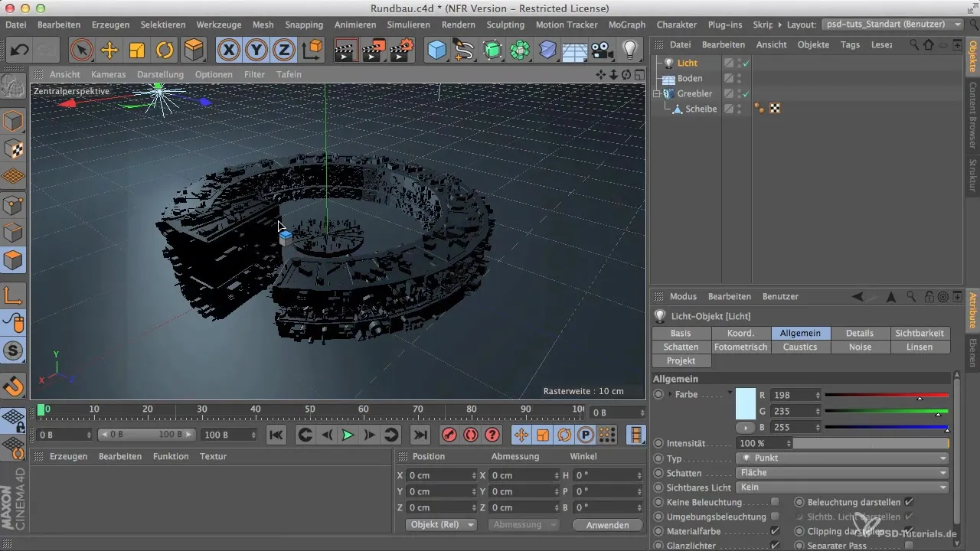Activate the Scale tool
The height and width of the screenshot is (551, 980).
(x=137, y=51)
